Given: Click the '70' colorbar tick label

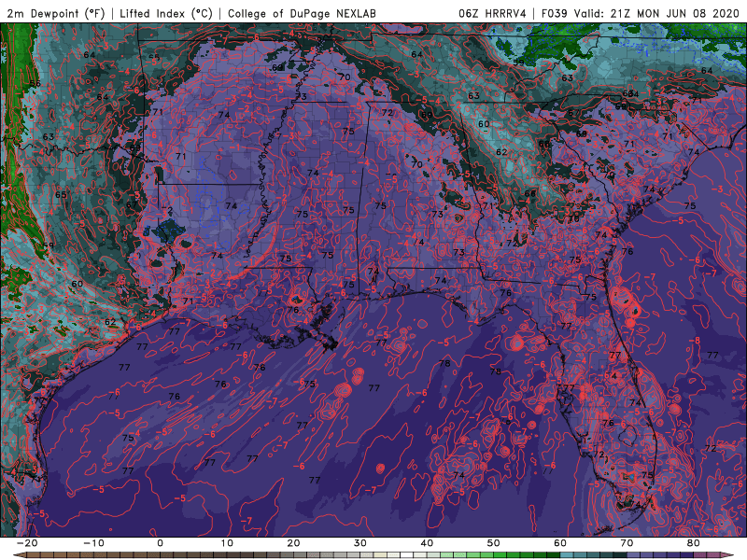Looking at the screenshot, I should tap(627, 543).
